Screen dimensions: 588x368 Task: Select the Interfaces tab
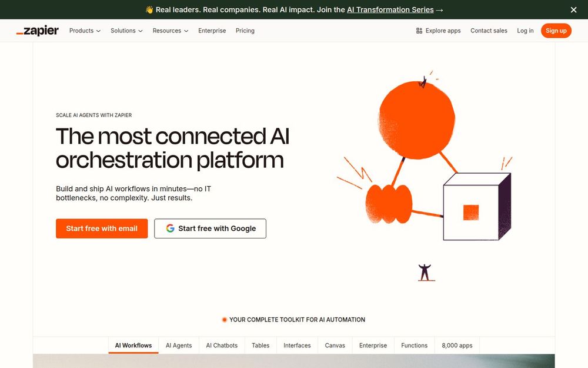coord(297,345)
